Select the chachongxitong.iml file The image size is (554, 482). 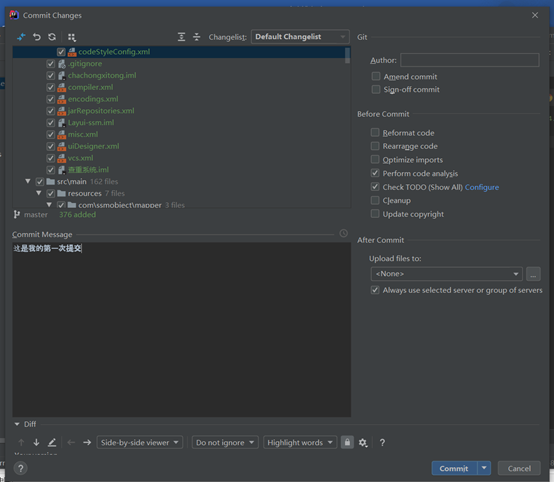[x=102, y=75]
